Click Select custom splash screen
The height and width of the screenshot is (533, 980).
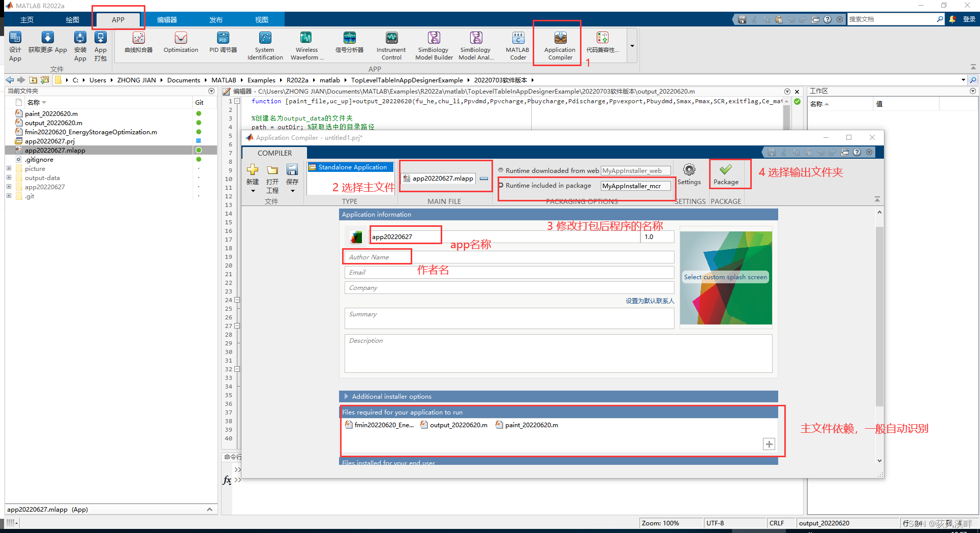pos(725,277)
